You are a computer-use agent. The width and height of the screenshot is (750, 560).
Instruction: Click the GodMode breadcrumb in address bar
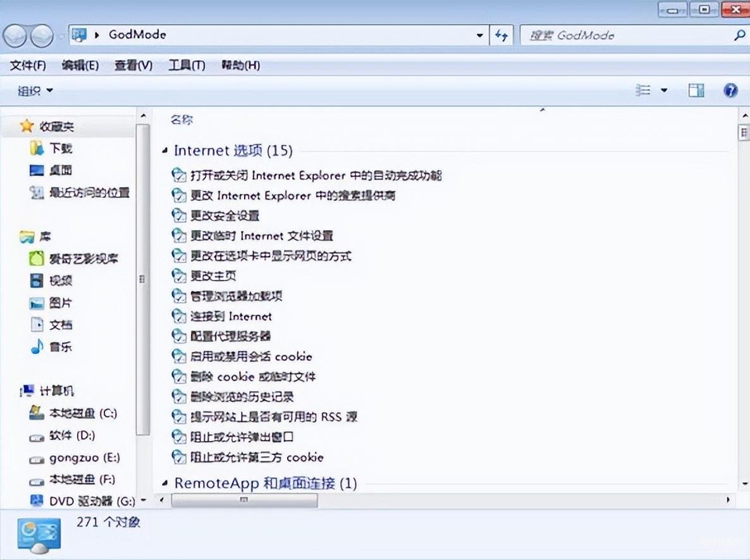pos(137,35)
